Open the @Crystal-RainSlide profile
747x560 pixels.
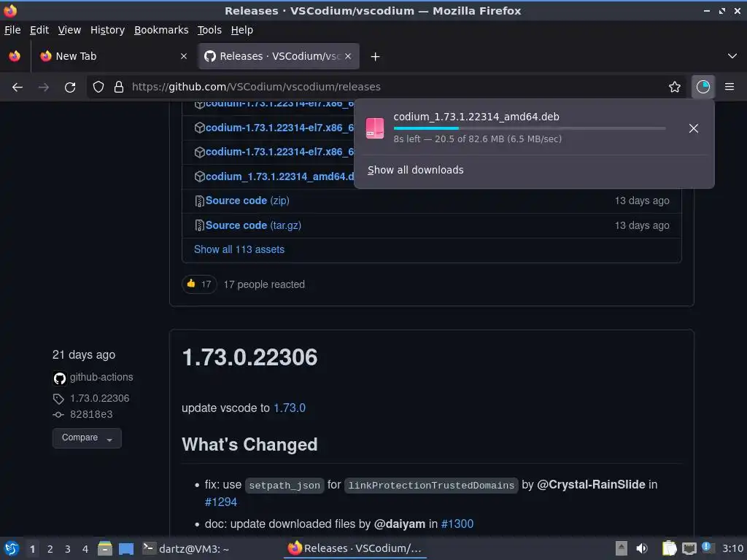click(x=591, y=485)
